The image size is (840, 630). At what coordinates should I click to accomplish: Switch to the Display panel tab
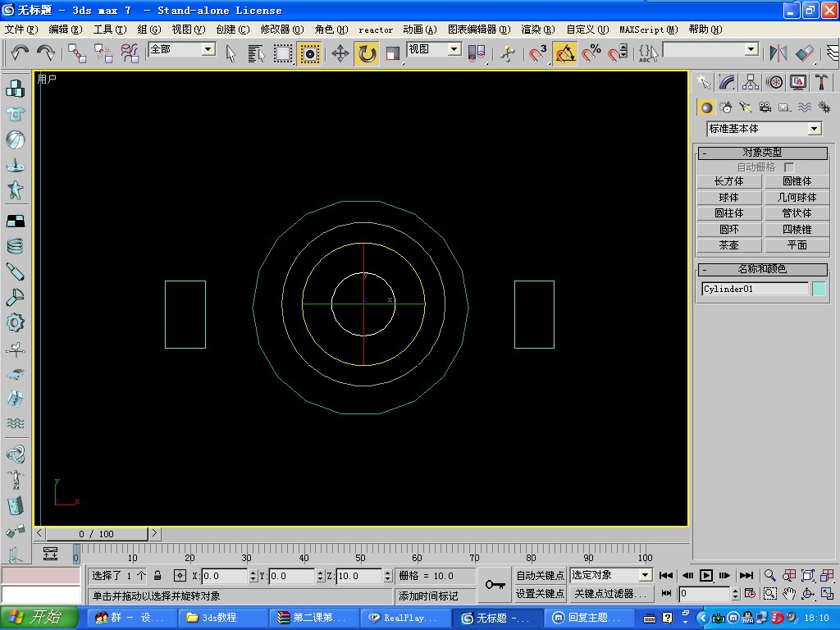798,82
